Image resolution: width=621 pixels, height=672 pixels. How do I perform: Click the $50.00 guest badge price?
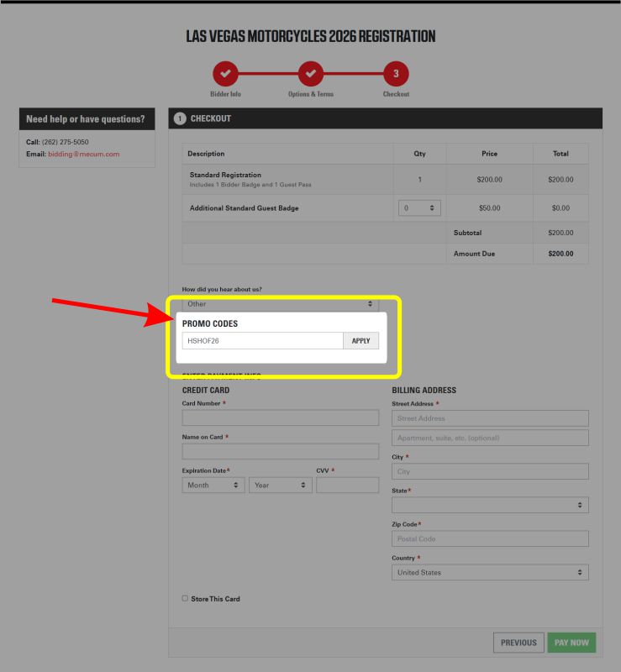coord(489,207)
